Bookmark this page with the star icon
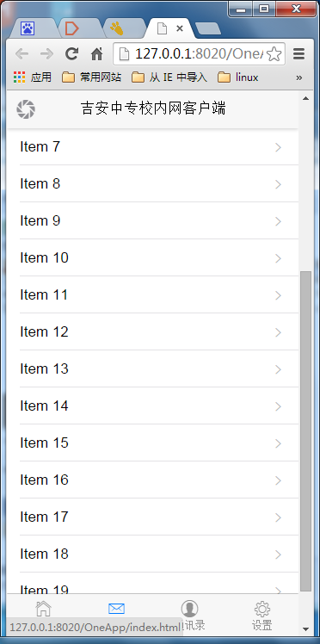320x644 pixels. click(x=274, y=53)
